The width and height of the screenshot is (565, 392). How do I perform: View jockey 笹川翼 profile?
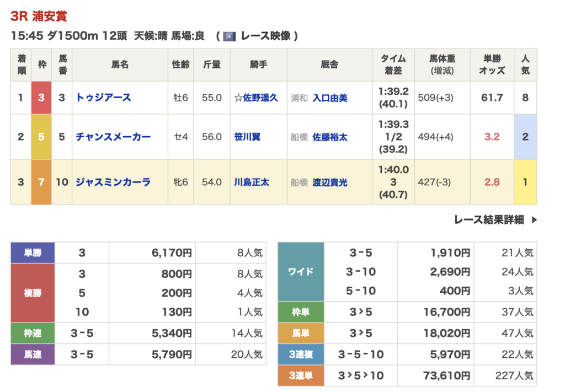click(x=248, y=137)
